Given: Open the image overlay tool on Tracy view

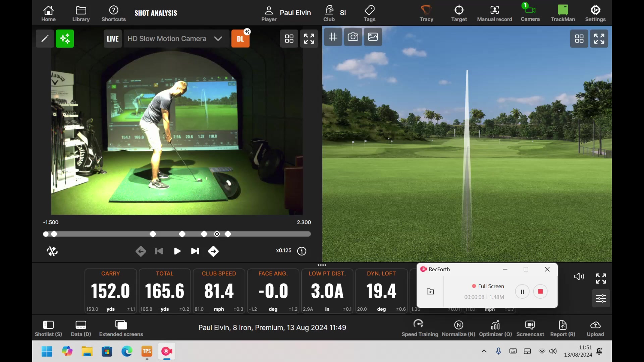Looking at the screenshot, I should click(373, 37).
